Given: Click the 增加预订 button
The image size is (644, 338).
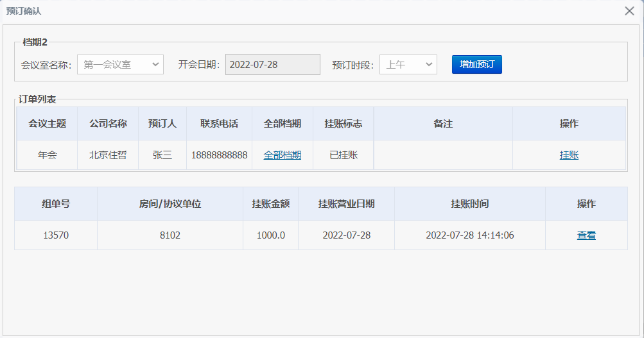Looking at the screenshot, I should click(x=477, y=64).
